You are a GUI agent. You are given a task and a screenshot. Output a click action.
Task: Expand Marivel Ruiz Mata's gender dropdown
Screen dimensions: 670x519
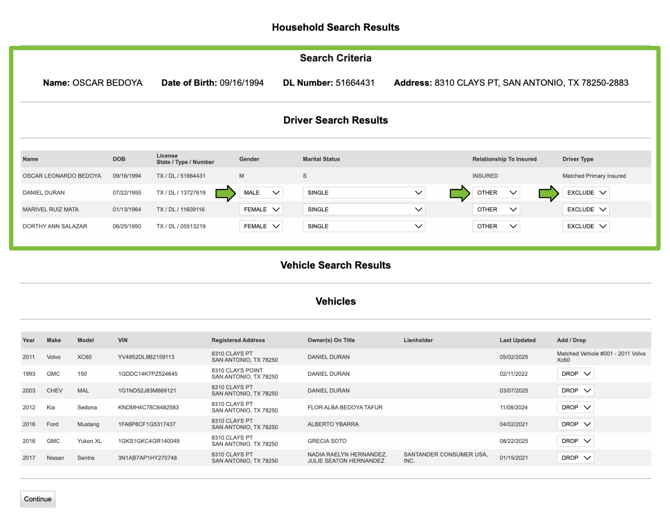point(262,210)
